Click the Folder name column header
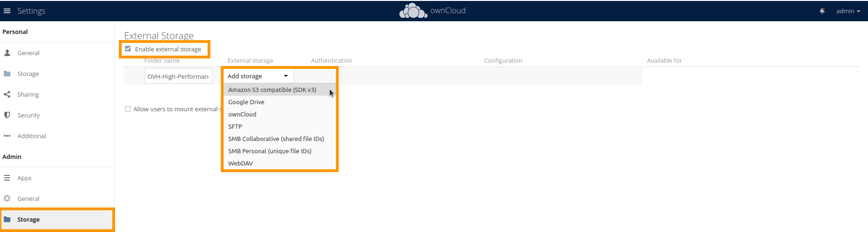The height and width of the screenshot is (232, 868). [x=162, y=60]
